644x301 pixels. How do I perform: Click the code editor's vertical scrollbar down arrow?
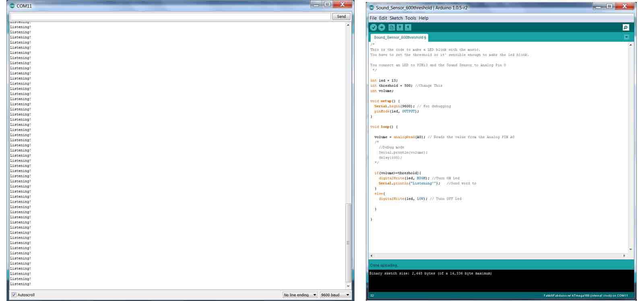click(630, 250)
